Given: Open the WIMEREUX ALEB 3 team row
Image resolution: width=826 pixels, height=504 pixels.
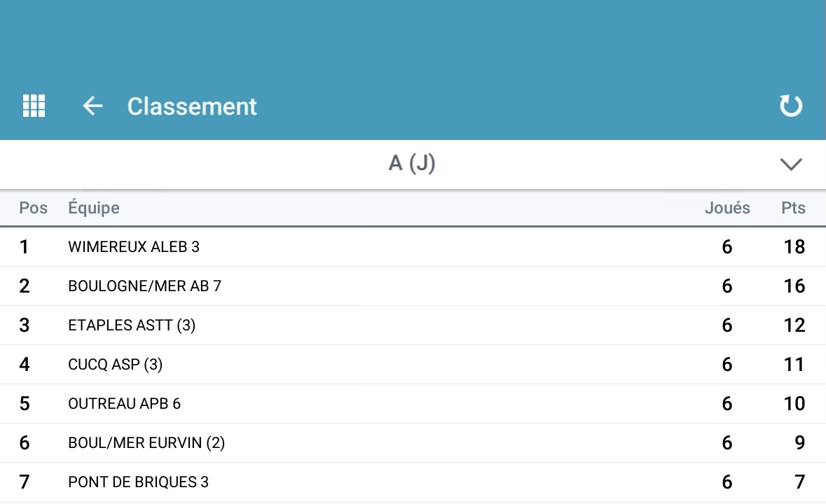Looking at the screenshot, I should (413, 246).
